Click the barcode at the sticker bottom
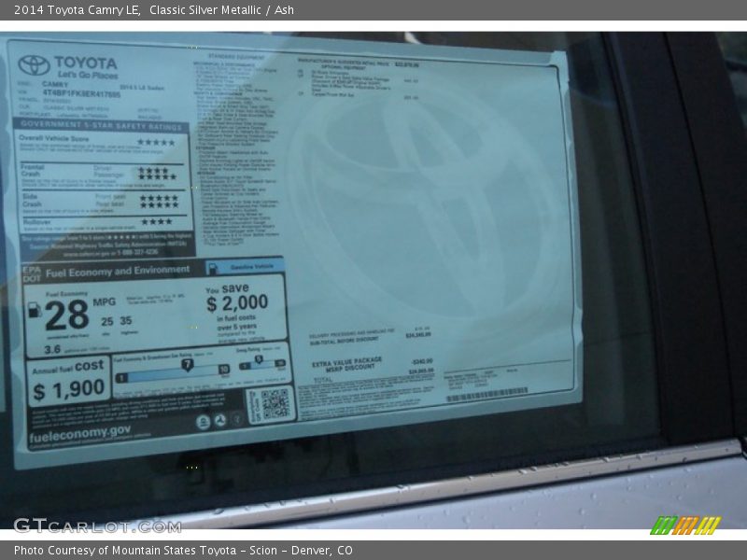The height and width of the screenshot is (560, 747). [487, 394]
